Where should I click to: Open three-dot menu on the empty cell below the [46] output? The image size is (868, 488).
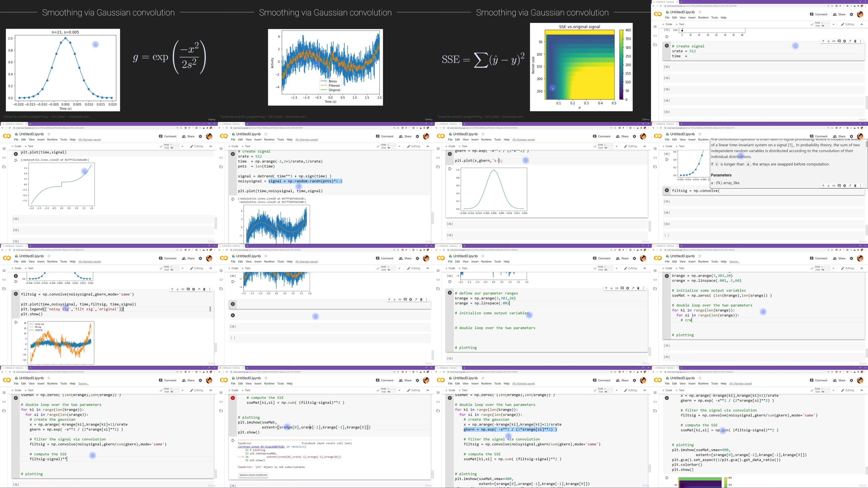(427, 299)
